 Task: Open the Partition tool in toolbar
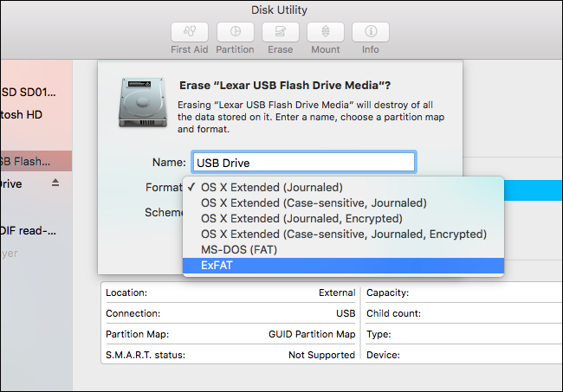235,32
